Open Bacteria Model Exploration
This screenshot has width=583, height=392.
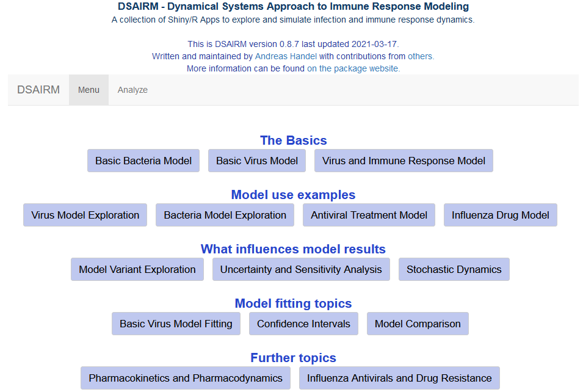pos(225,215)
